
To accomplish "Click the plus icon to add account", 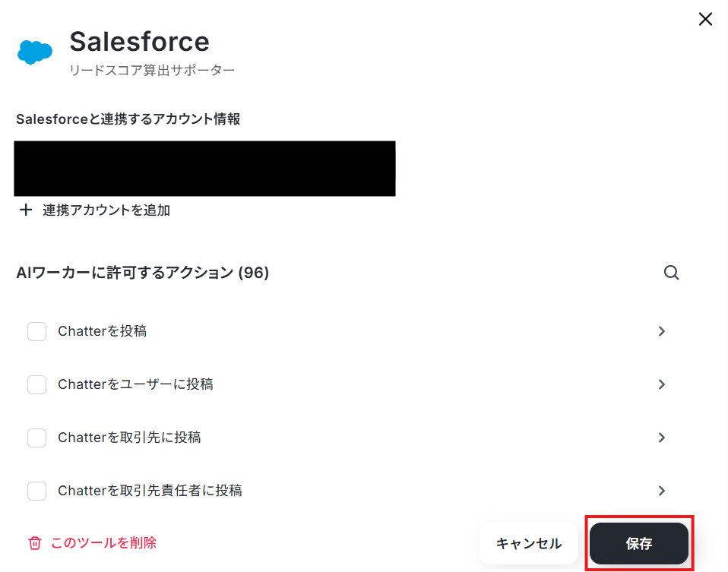I will (26, 210).
